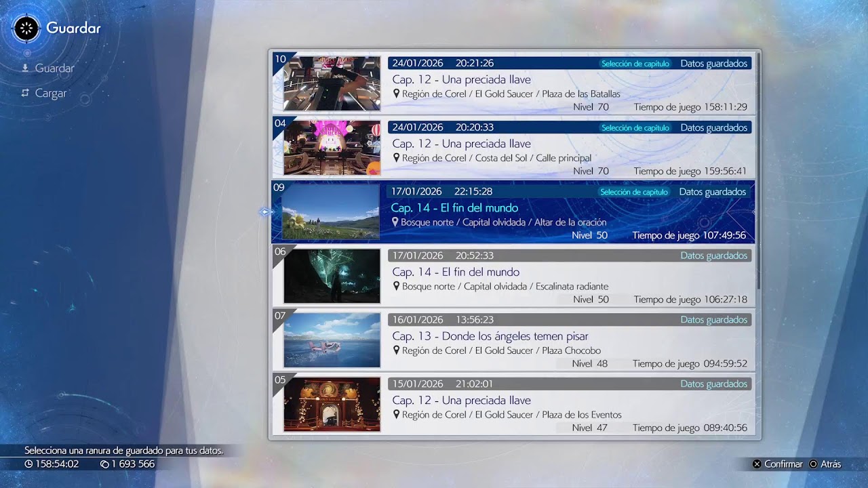
Task: Select Cap. 12 title in Plaza de los Eventos slot
Action: click(462, 401)
